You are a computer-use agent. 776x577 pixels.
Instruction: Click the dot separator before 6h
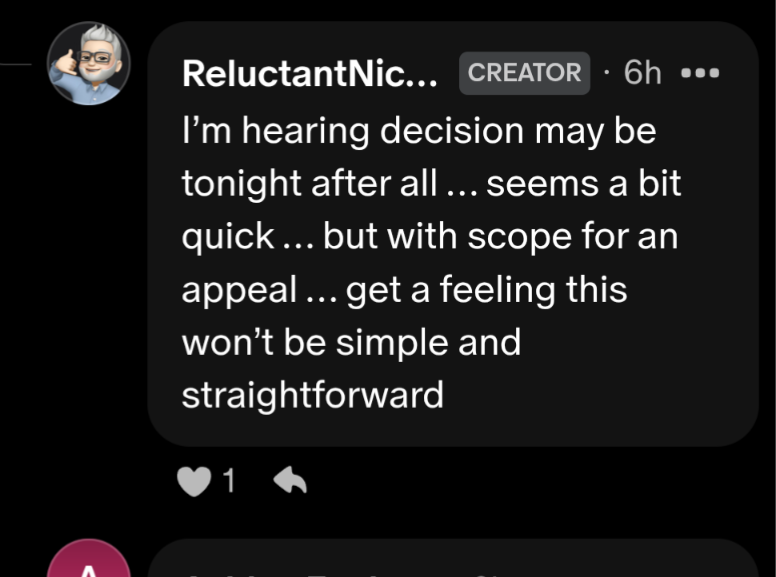[606, 73]
